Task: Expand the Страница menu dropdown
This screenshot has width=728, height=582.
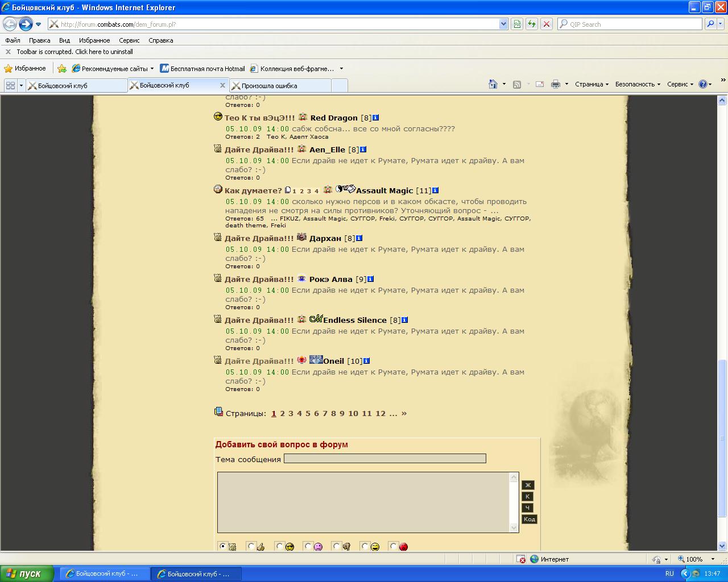Action: pos(591,84)
